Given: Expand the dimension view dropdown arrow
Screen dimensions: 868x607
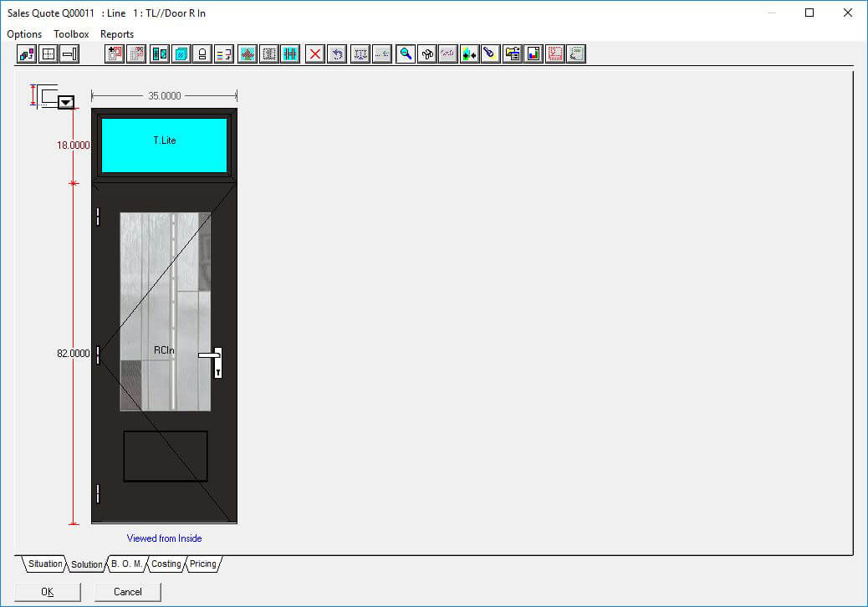Looking at the screenshot, I should coord(65,103).
